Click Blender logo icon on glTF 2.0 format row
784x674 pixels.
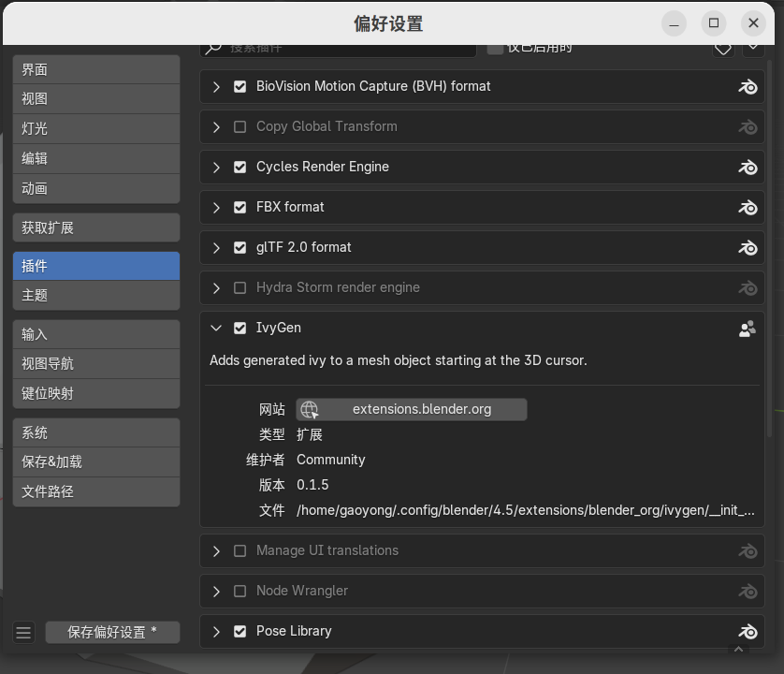(x=748, y=248)
